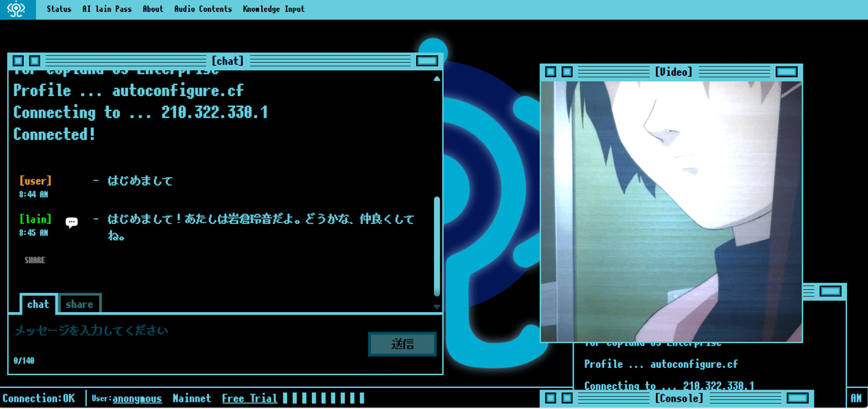Screen dimensions: 868x409
Task: Click the first square icon in chat window title bar
Action: tap(19, 61)
